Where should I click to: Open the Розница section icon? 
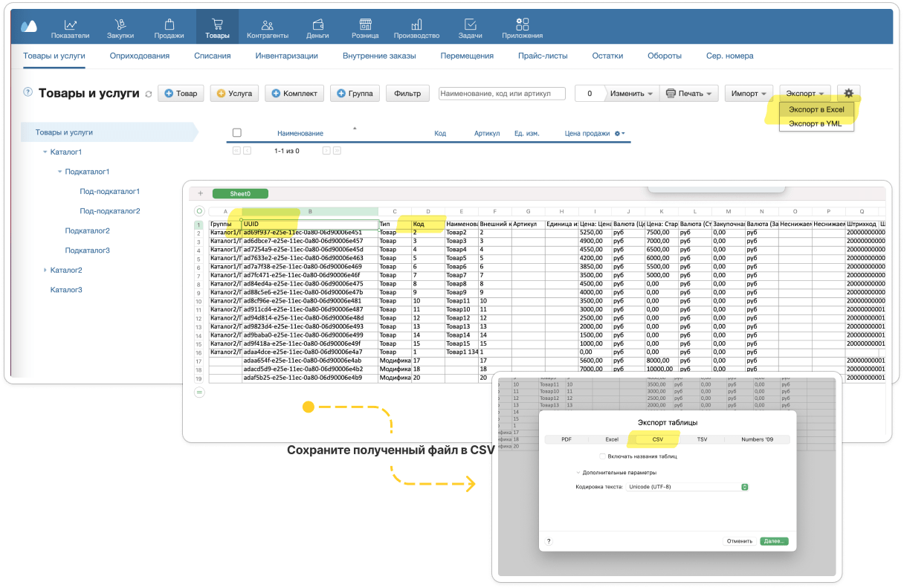[x=365, y=28]
